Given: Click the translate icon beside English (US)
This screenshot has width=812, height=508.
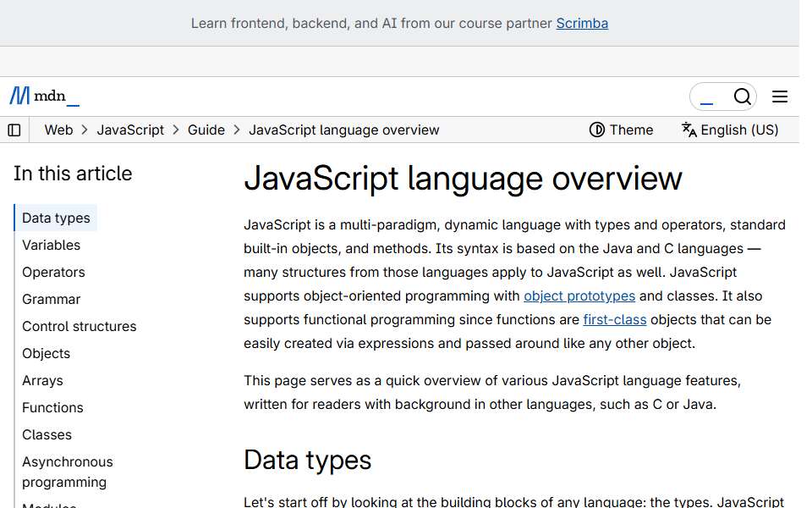Looking at the screenshot, I should [689, 130].
